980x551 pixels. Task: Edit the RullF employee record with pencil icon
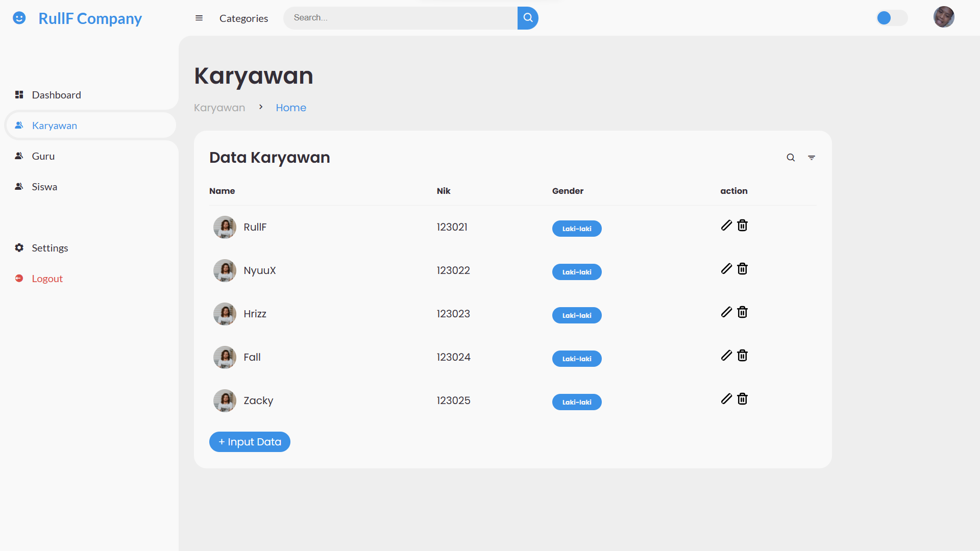pos(726,225)
